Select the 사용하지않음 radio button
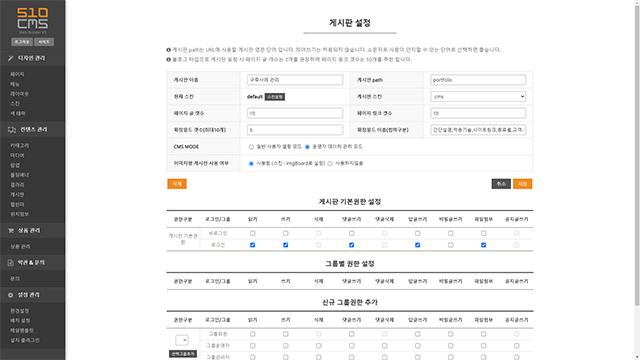 pos(330,164)
